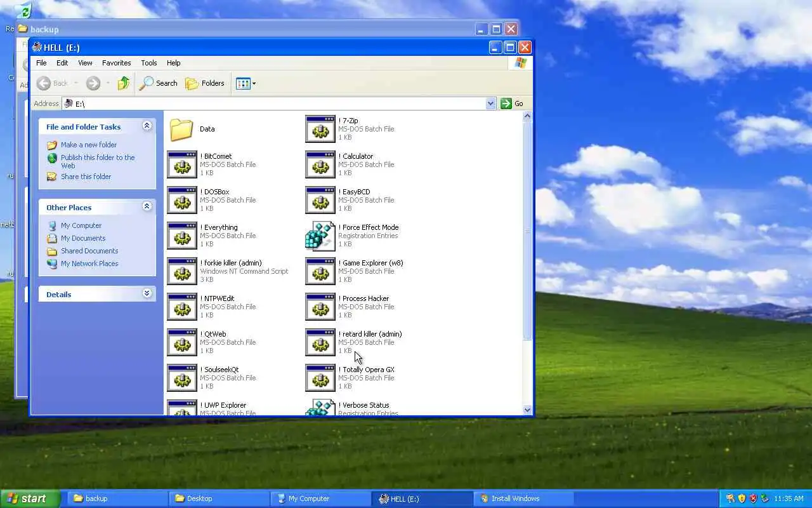Screen dimensions: 812x508
Task: Click the vertical scrollbar up arrow
Action: 527,117
